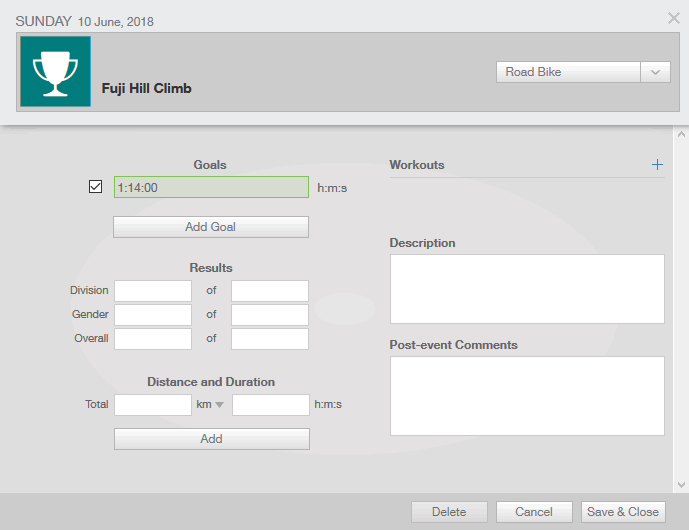Click the scrollbar up arrow

681,134
